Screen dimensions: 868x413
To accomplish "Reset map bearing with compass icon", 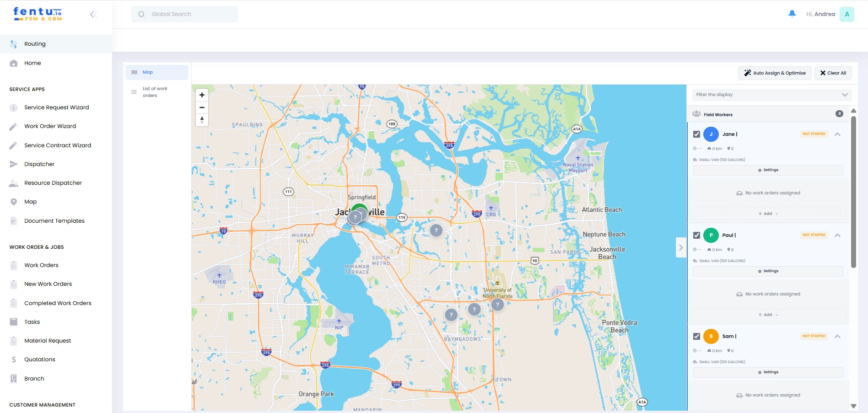I will click(x=202, y=120).
